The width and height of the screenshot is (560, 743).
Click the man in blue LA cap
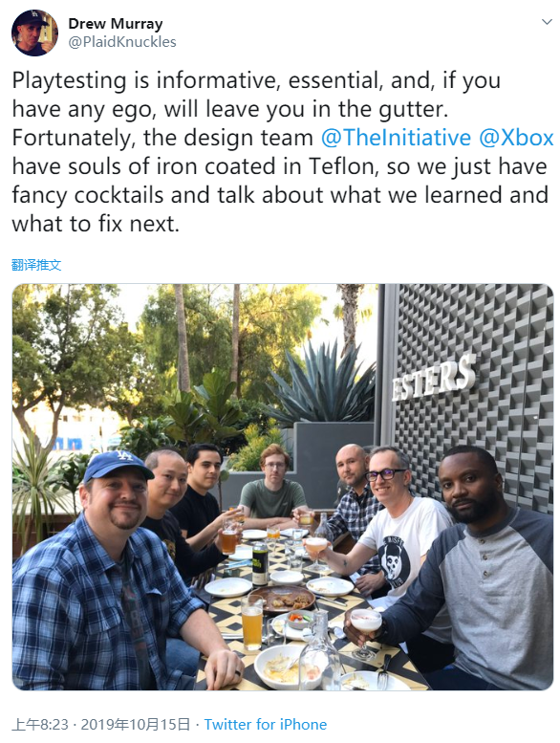click(114, 574)
